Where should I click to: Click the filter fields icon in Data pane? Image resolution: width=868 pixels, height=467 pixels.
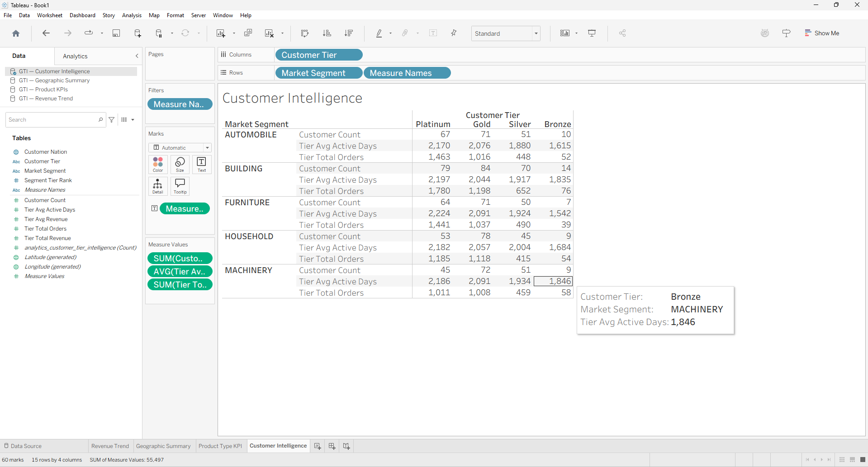[x=112, y=120]
